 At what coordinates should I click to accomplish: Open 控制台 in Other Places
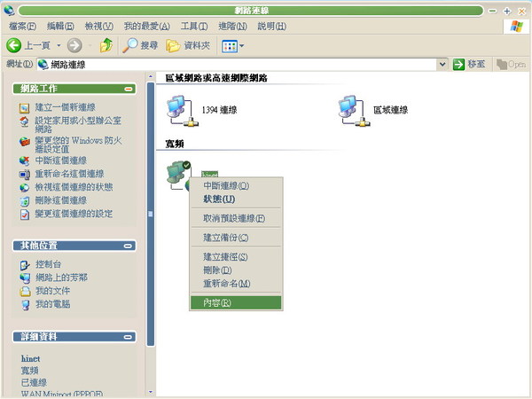pos(49,264)
